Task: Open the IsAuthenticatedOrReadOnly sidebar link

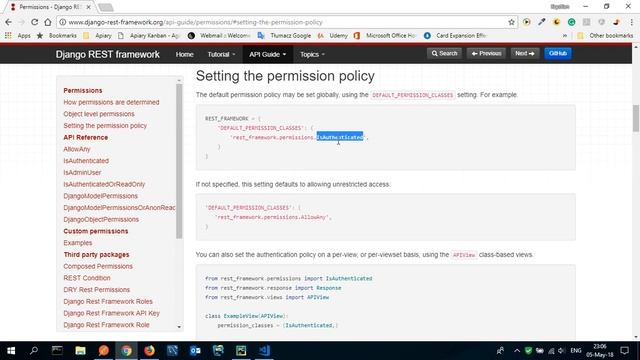Action: [x=104, y=184]
